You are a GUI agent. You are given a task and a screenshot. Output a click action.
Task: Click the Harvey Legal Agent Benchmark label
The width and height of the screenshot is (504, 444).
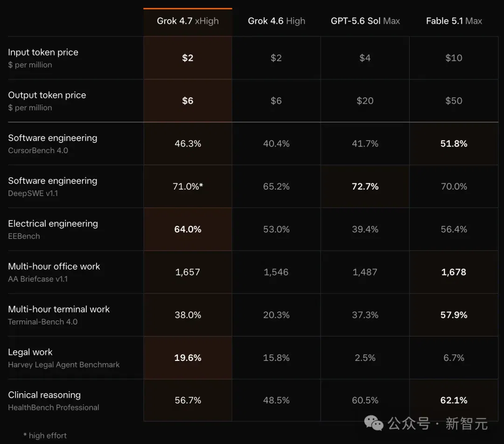coord(63,364)
